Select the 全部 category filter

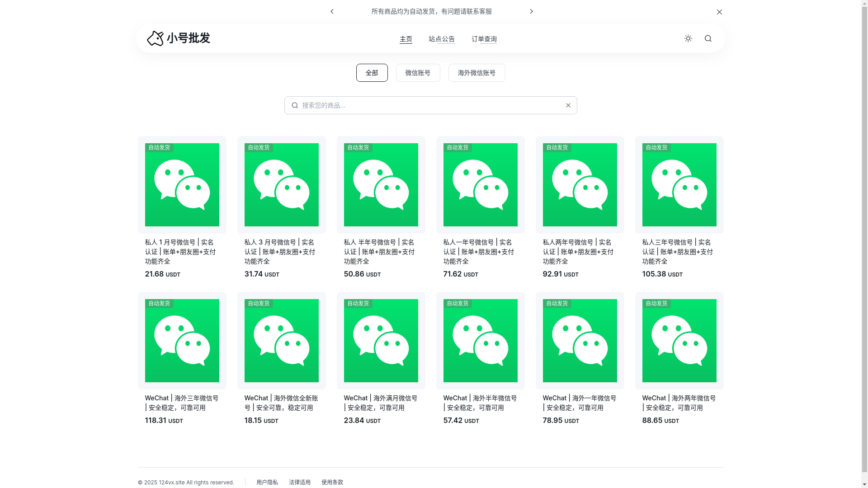372,73
